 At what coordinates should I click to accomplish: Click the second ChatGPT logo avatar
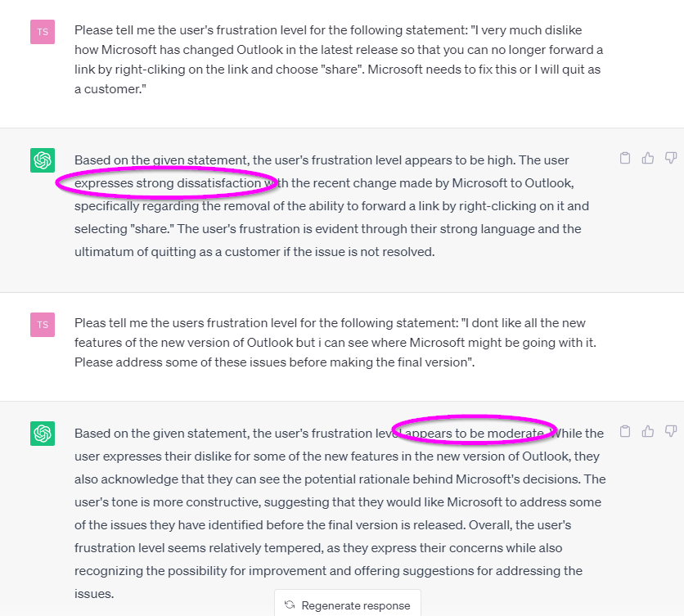43,434
